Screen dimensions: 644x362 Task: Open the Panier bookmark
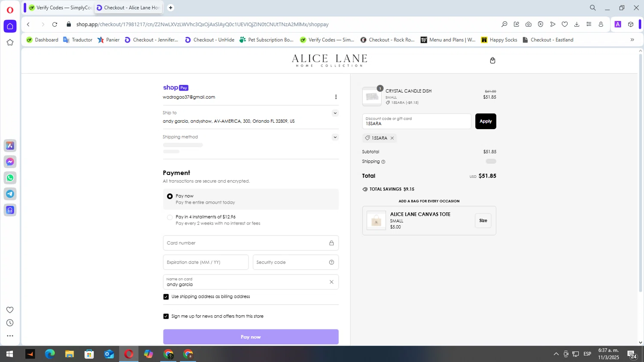[109, 40]
